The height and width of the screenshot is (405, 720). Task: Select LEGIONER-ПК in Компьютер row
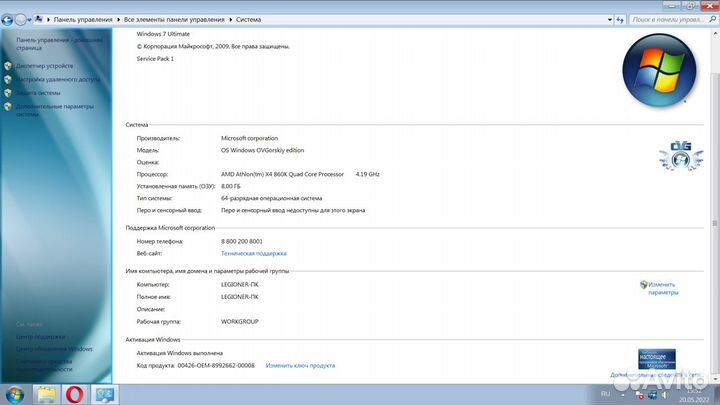click(240, 285)
